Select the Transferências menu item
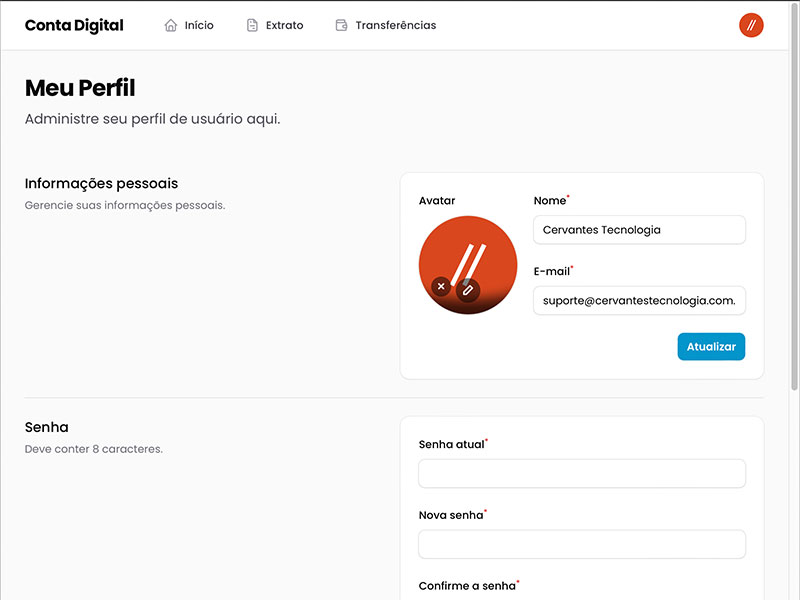This screenshot has height=600, width=800. click(x=395, y=25)
